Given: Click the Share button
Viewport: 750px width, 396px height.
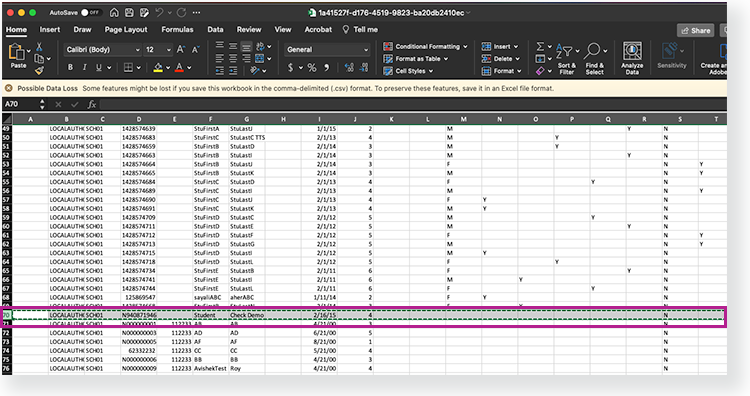Looking at the screenshot, I should click(x=695, y=30).
